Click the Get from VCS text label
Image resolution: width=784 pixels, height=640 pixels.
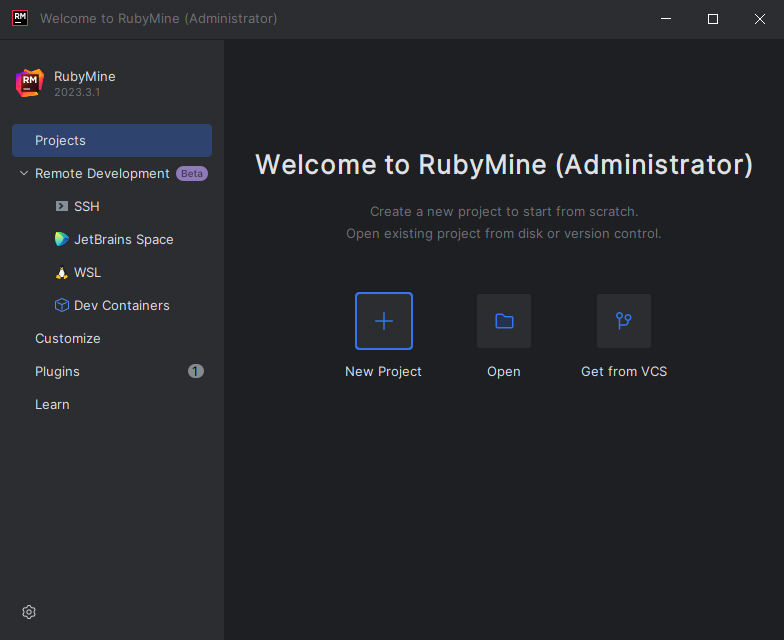(624, 372)
